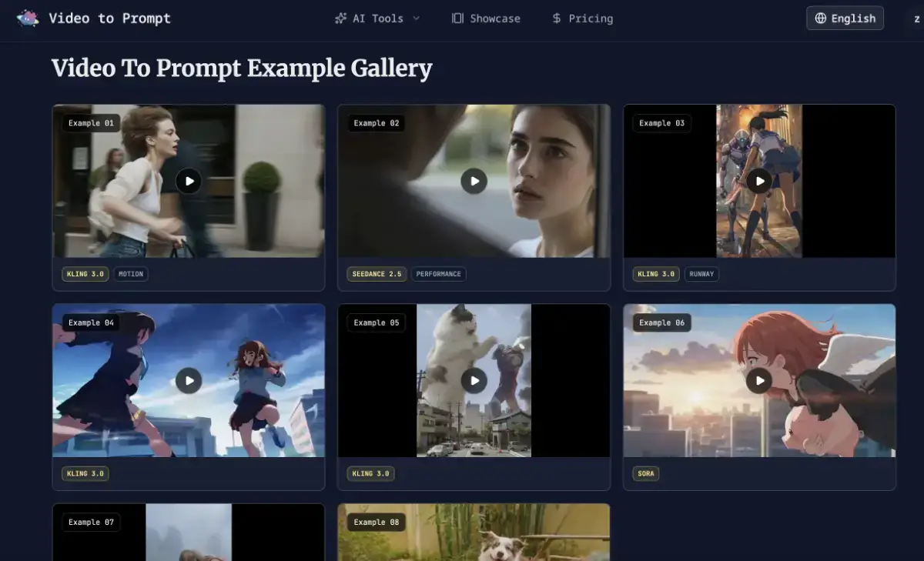Viewport: 924px width, 561px height.
Task: Expand the AI Tools dropdown menu
Action: click(377, 18)
